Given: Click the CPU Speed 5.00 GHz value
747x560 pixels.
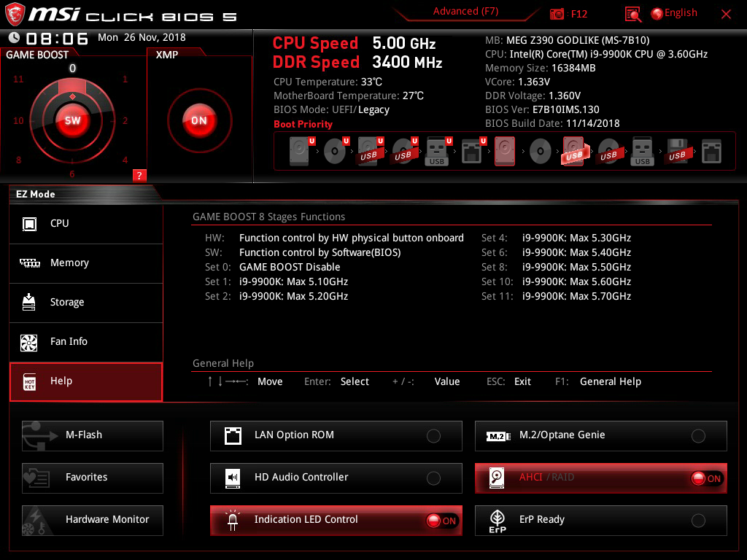Looking at the screenshot, I should tap(404, 43).
